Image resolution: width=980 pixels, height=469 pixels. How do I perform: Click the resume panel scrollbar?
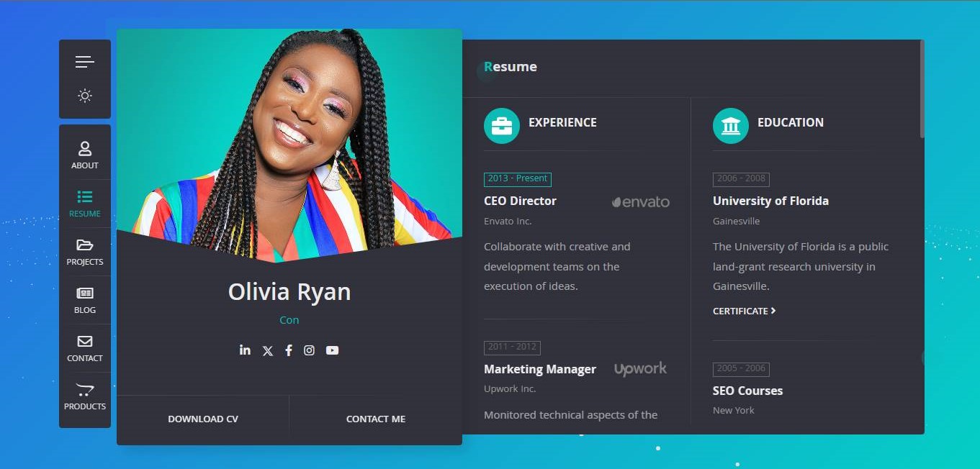922,88
